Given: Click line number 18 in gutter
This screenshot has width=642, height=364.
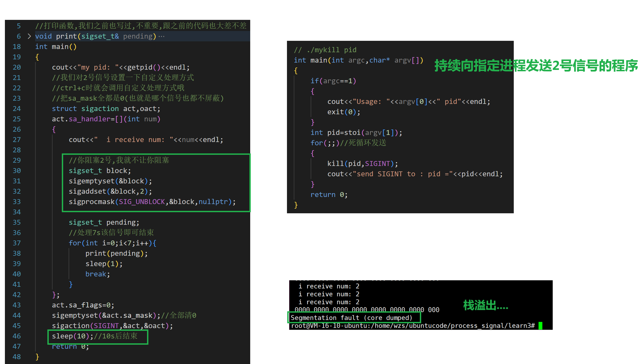Looking at the screenshot, I should tap(17, 47).
